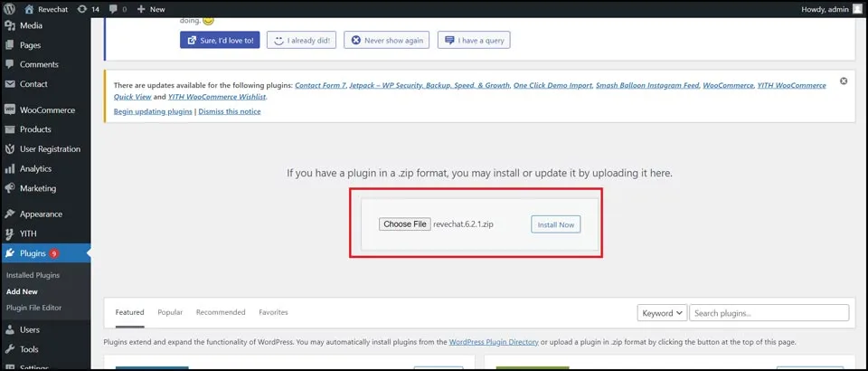This screenshot has width=868, height=371.
Task: Switch to the Recommended plugins tab
Action: (x=221, y=312)
